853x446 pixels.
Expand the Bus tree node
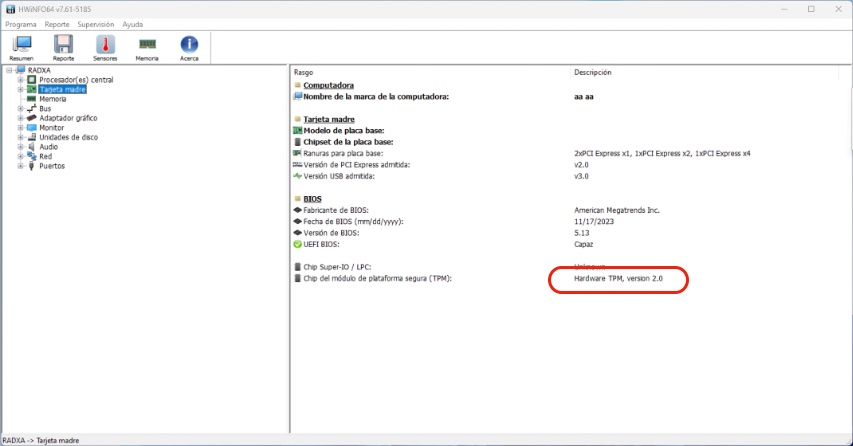[21, 109]
